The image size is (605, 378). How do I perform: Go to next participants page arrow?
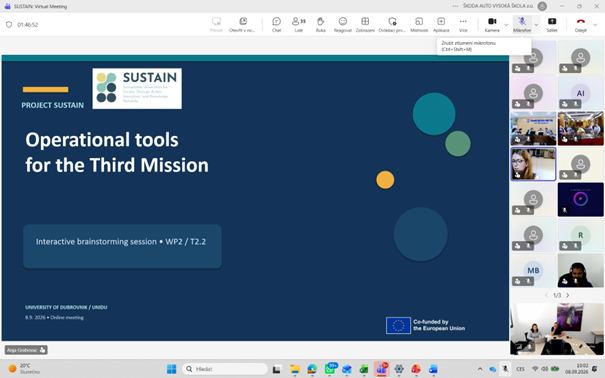(568, 295)
